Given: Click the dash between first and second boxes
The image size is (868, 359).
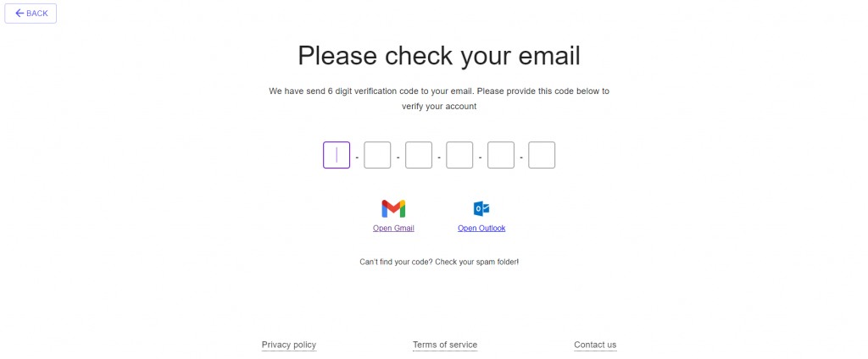Looking at the screenshot, I should click(357, 157).
